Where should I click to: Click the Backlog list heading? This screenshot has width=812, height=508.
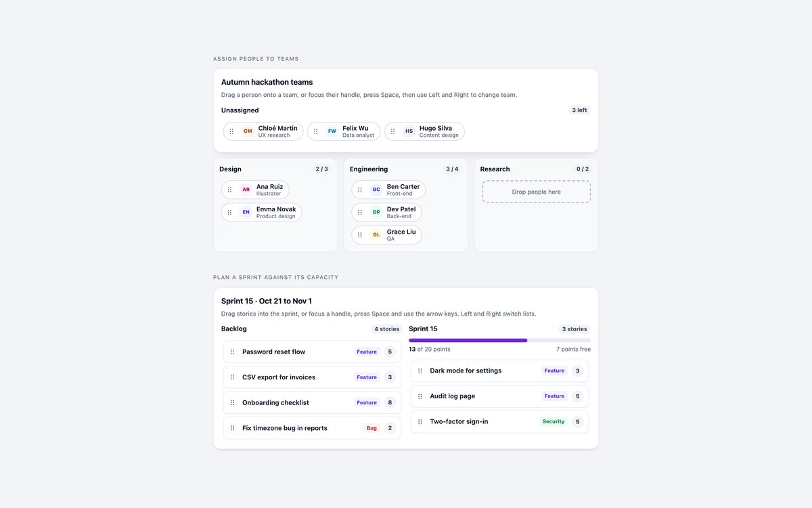pyautogui.click(x=234, y=329)
